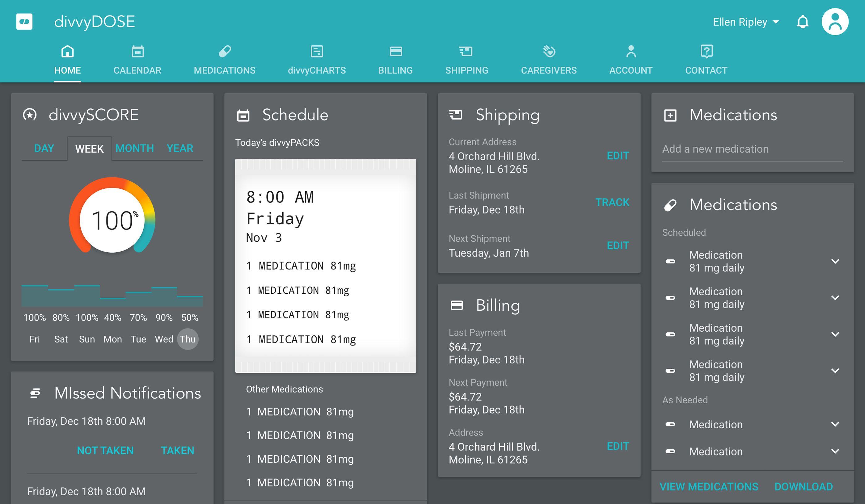This screenshot has height=504, width=865.
Task: Click the pill icon above MEDICATIONS nav
Action: [225, 52]
